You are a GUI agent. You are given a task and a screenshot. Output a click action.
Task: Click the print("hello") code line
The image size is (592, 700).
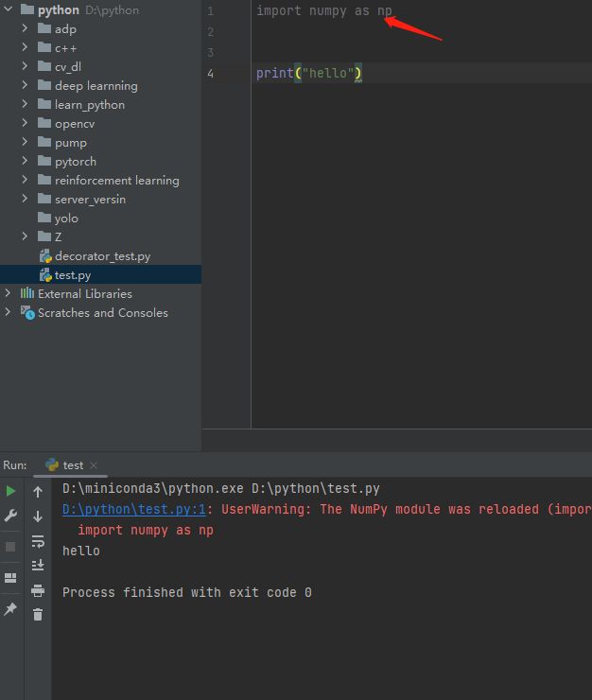tap(309, 73)
